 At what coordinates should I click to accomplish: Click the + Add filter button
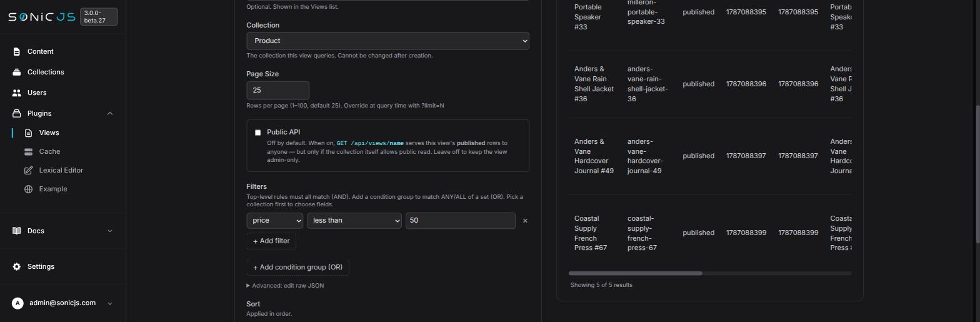click(271, 241)
